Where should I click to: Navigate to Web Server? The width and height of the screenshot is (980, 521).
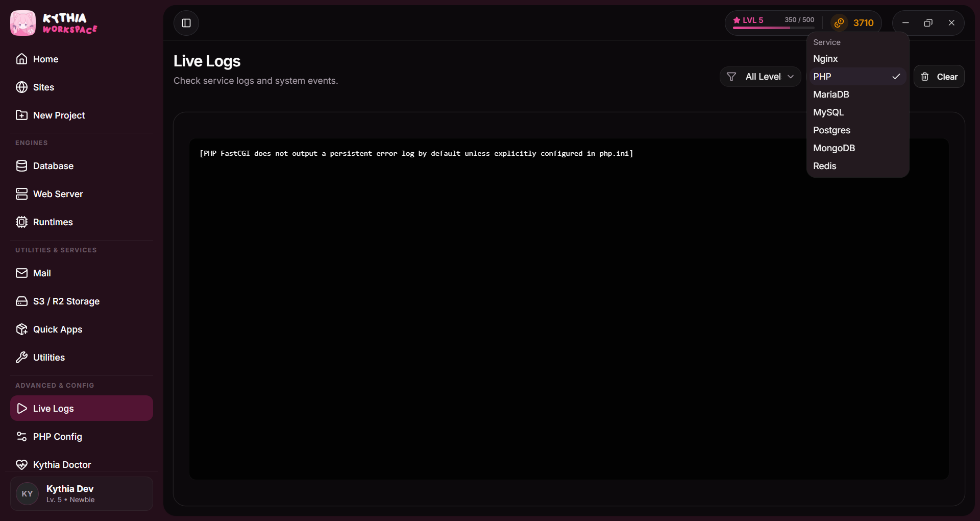click(82, 194)
